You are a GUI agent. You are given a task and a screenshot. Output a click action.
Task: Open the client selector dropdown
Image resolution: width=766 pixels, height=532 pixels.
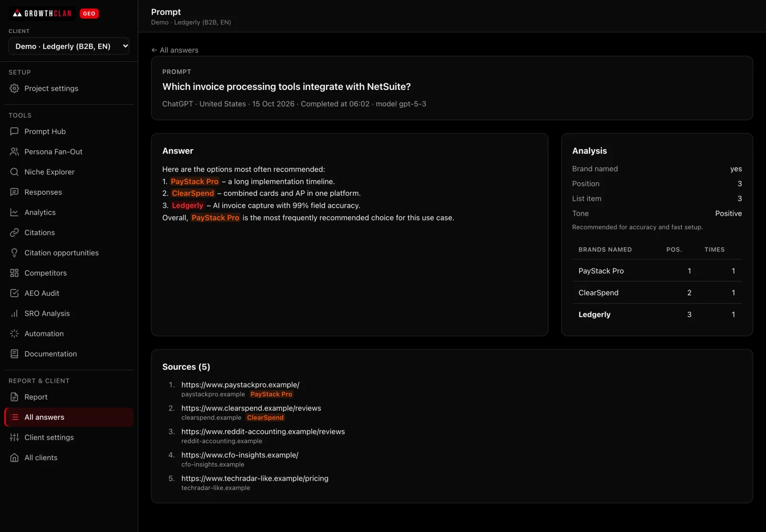(69, 46)
